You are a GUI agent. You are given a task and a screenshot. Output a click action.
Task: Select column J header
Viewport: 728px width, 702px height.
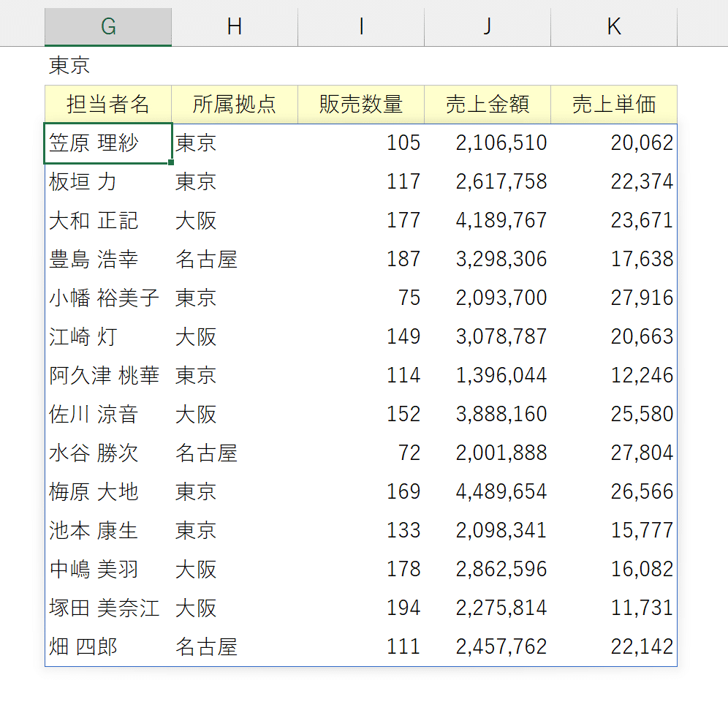pyautogui.click(x=488, y=26)
